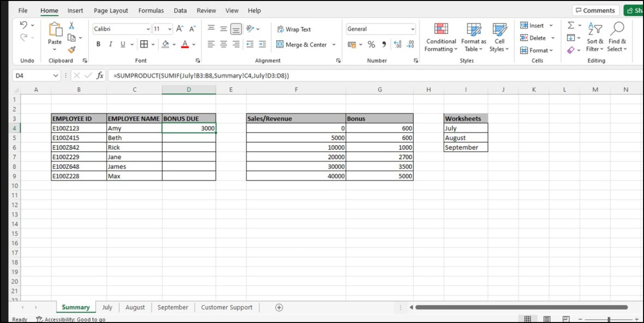The image size is (644, 323).
Task: Click Merge & Center
Action: click(x=302, y=45)
